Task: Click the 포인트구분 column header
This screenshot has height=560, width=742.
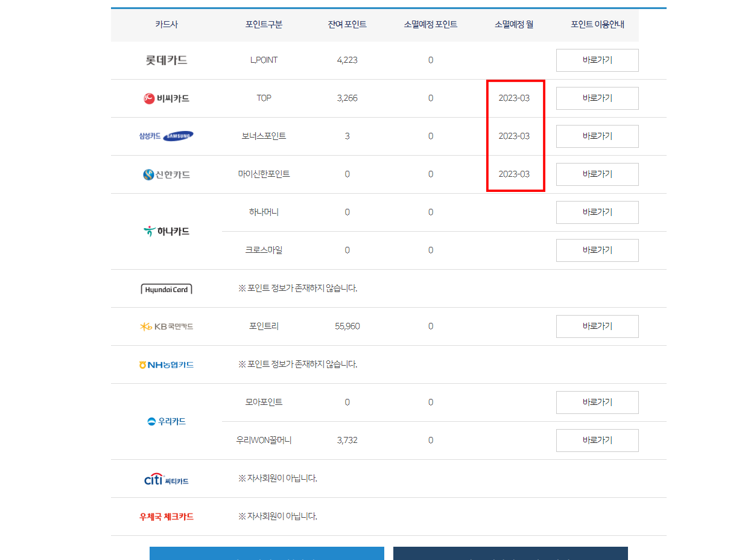Action: point(264,25)
